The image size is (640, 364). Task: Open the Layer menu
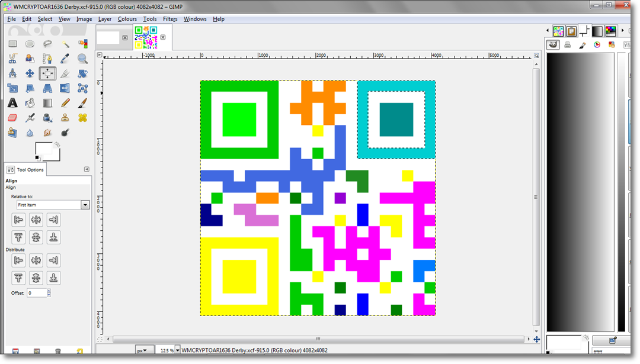[105, 19]
